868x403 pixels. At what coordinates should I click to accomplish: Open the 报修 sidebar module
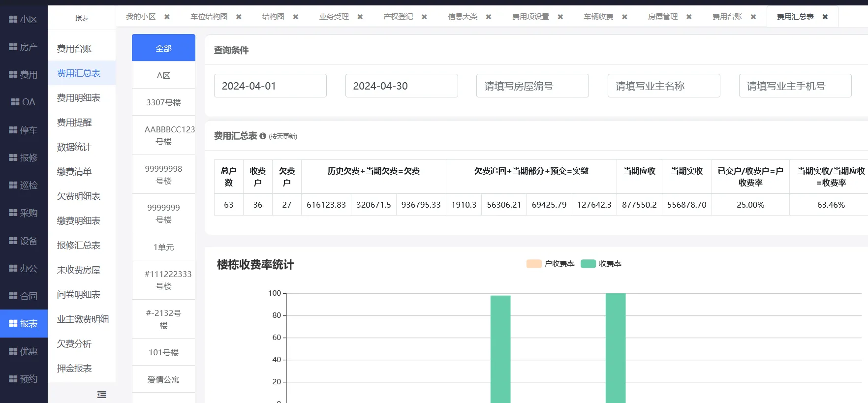[24, 157]
